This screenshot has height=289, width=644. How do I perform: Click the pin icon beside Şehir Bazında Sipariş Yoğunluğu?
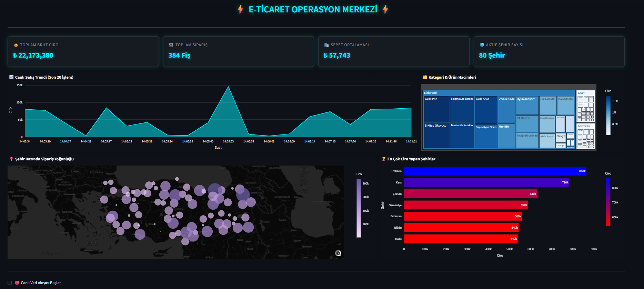[x=11, y=159]
